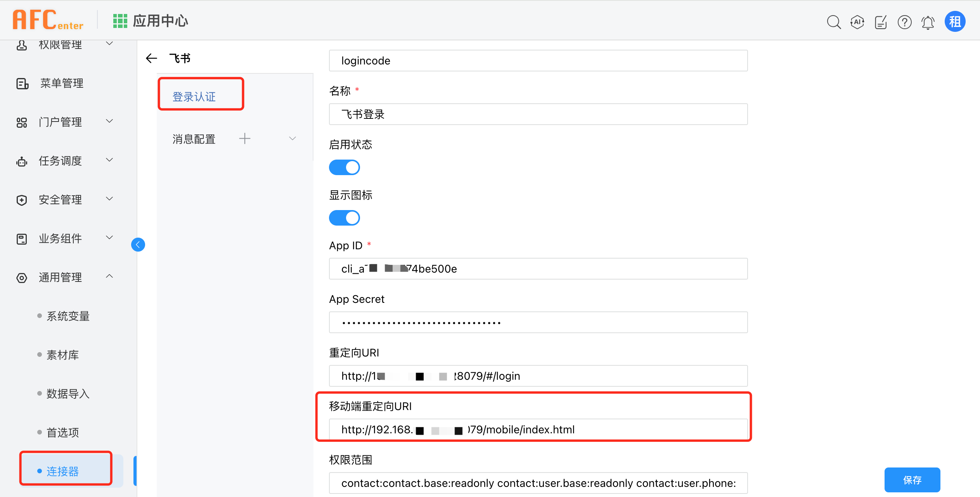The image size is (980, 497).
Task: Expand the 门户管理 menu chevron
Action: pos(110,121)
